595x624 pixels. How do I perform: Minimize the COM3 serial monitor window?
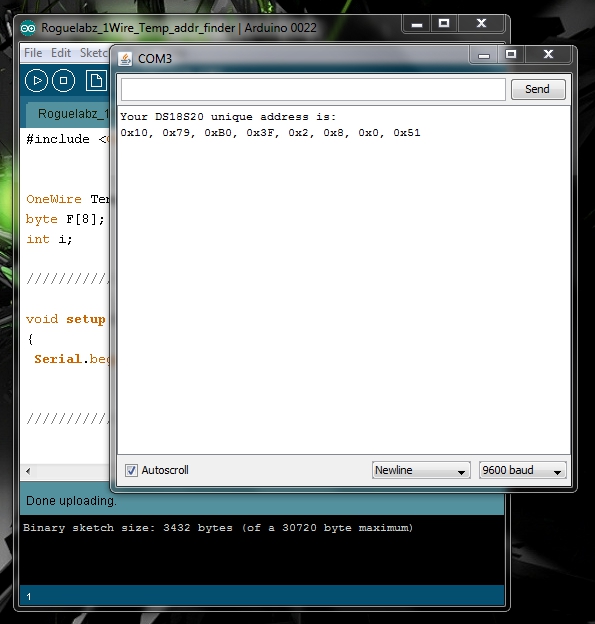click(484, 55)
